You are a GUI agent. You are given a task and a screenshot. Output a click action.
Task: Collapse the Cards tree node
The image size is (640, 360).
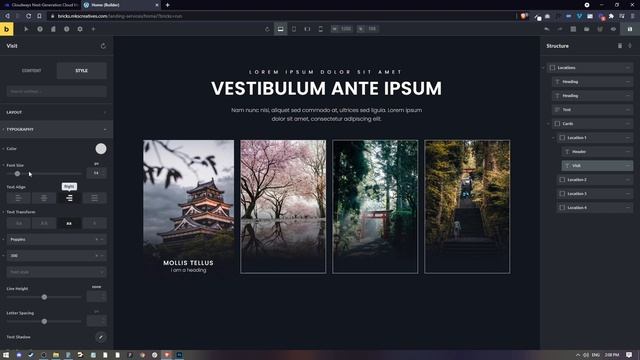coord(548,124)
